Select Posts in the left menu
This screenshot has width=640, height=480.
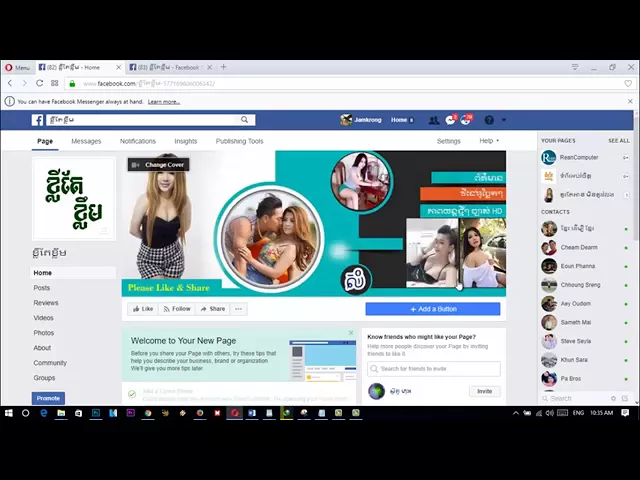tap(42, 288)
